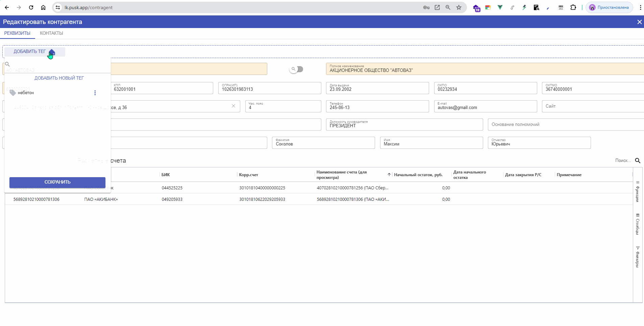
Task: Bookmark this page with the star
Action: [459, 7]
